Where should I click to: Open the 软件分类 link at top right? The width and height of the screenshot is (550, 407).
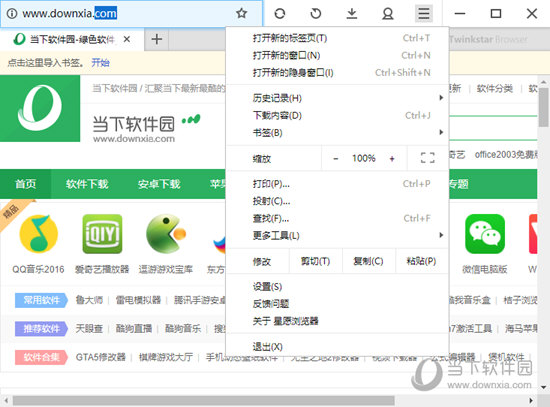click(x=495, y=88)
